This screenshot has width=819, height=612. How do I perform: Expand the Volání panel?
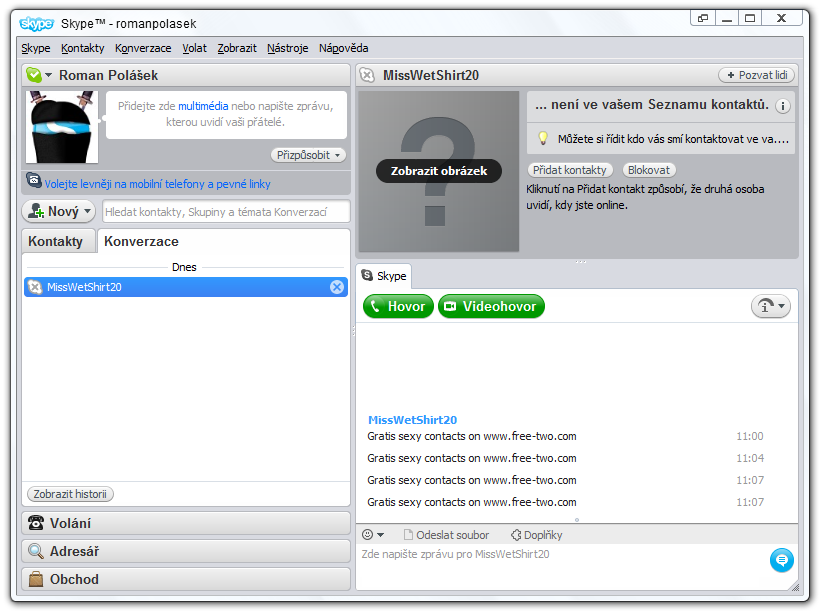(185, 523)
